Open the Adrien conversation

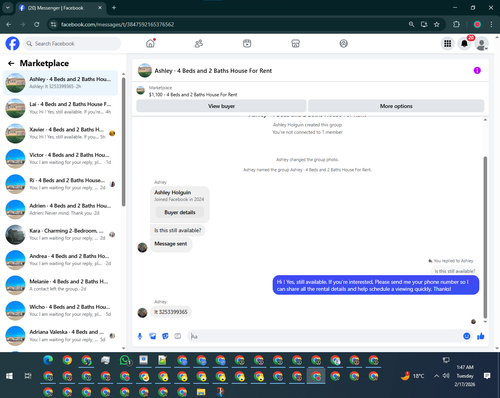pos(60,209)
